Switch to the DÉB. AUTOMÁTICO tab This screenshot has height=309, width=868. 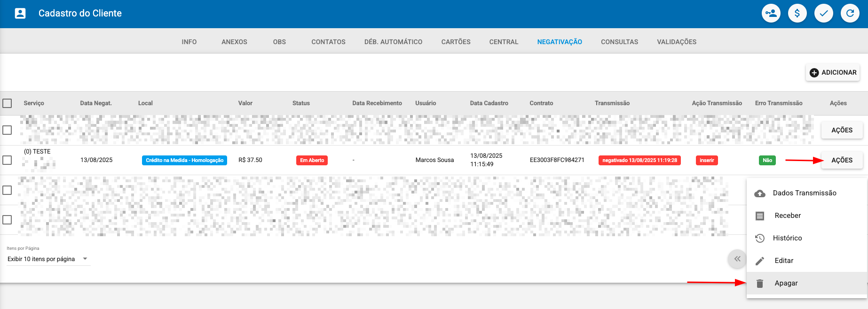pos(393,42)
